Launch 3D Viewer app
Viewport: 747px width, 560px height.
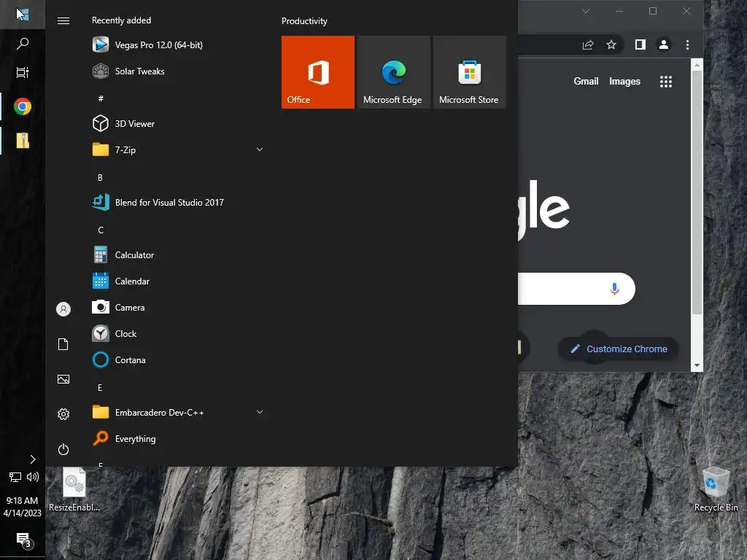[177, 124]
